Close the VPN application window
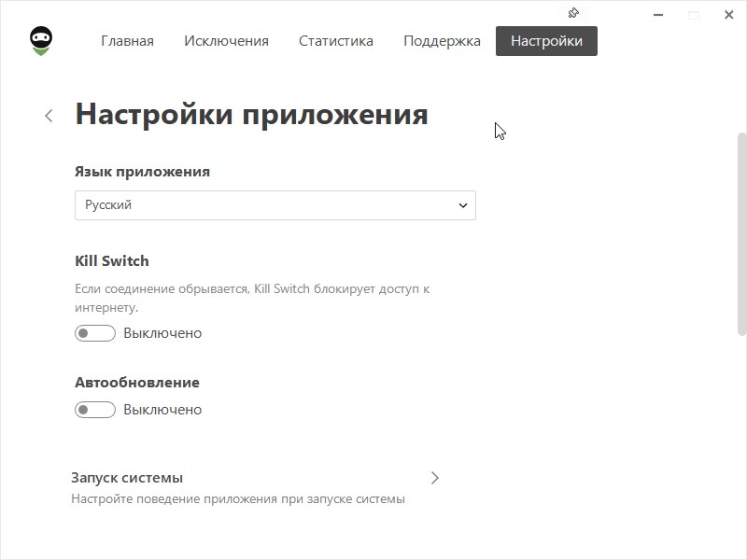 coord(728,15)
